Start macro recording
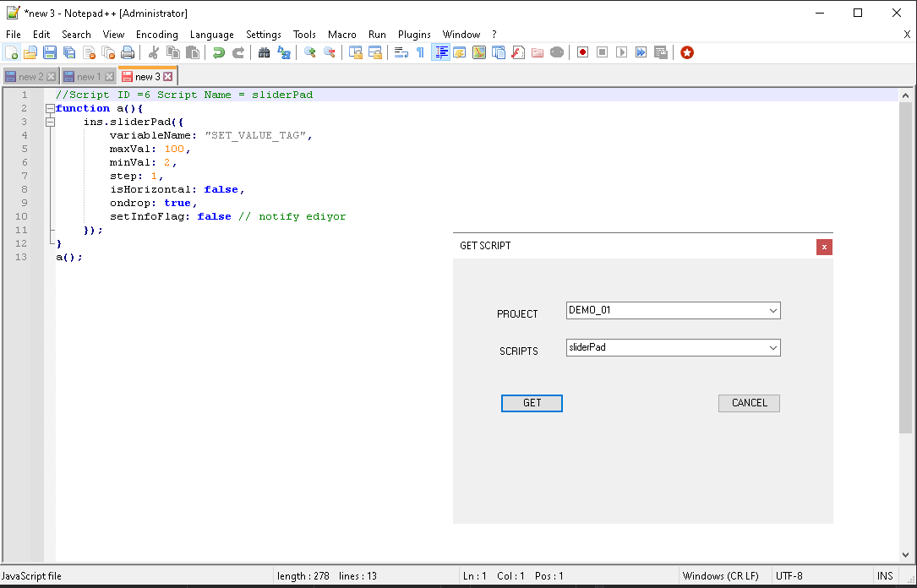The image size is (917, 588). pos(582,52)
